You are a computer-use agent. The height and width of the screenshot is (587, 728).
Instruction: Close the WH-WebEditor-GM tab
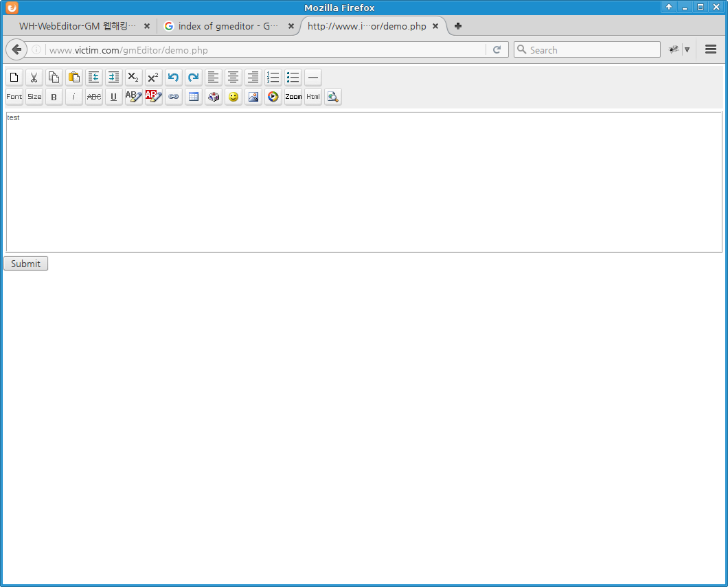[147, 26]
